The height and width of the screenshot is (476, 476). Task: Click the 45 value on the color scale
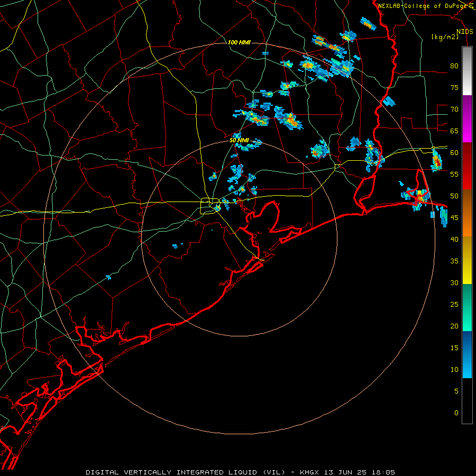point(454,218)
